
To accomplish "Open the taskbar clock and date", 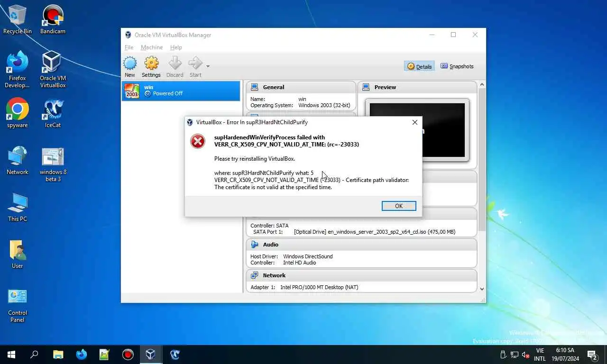I will (x=565, y=355).
